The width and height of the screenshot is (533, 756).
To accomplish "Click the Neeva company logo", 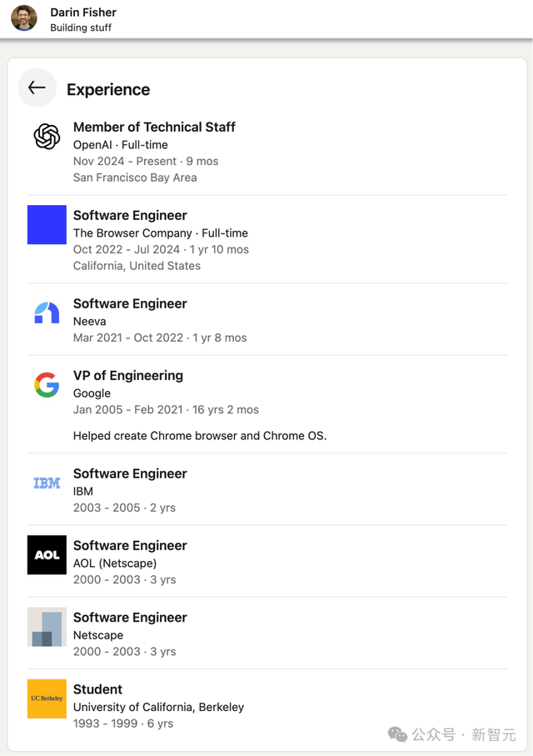I will 47,313.
